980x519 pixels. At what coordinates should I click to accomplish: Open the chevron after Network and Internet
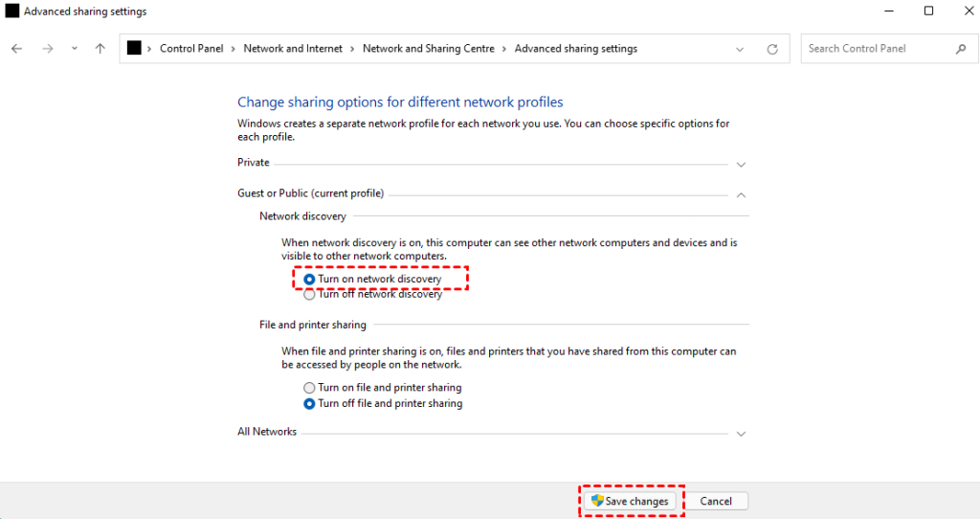click(352, 49)
